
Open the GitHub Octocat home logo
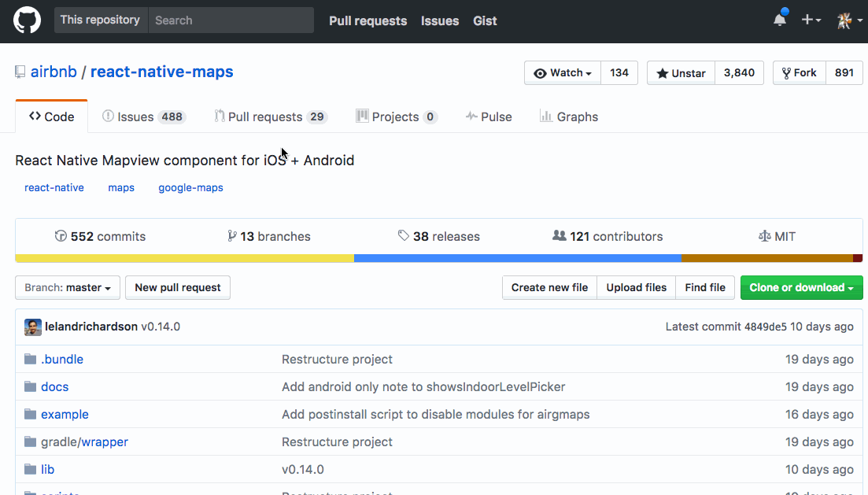coord(27,20)
